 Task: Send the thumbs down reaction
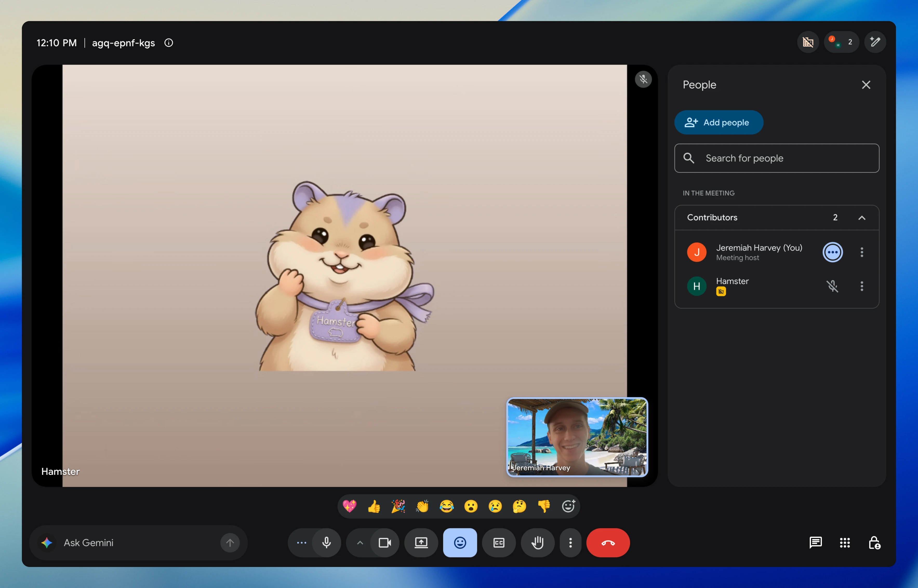(544, 506)
